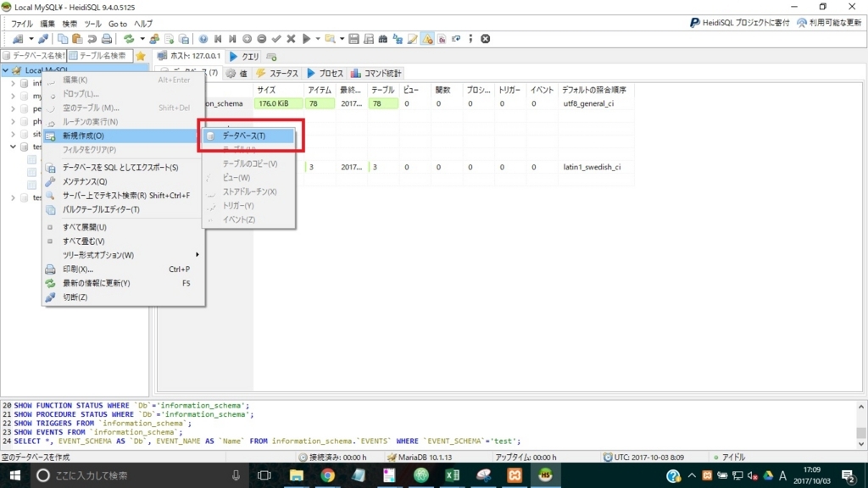Screen dimensions: 868x488
Task: Click the SQL log scrollbar down arrow
Action: 861,444
